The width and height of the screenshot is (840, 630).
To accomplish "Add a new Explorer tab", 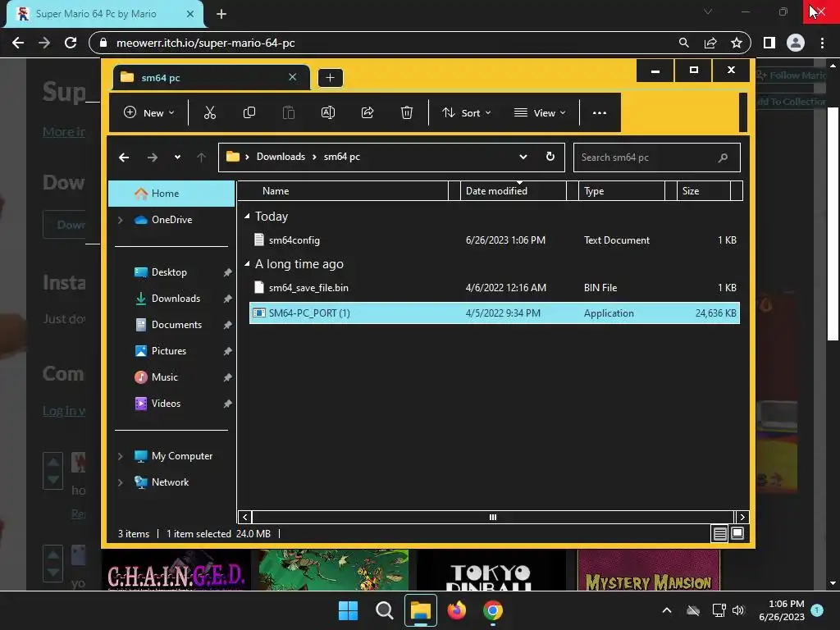I will [330, 78].
